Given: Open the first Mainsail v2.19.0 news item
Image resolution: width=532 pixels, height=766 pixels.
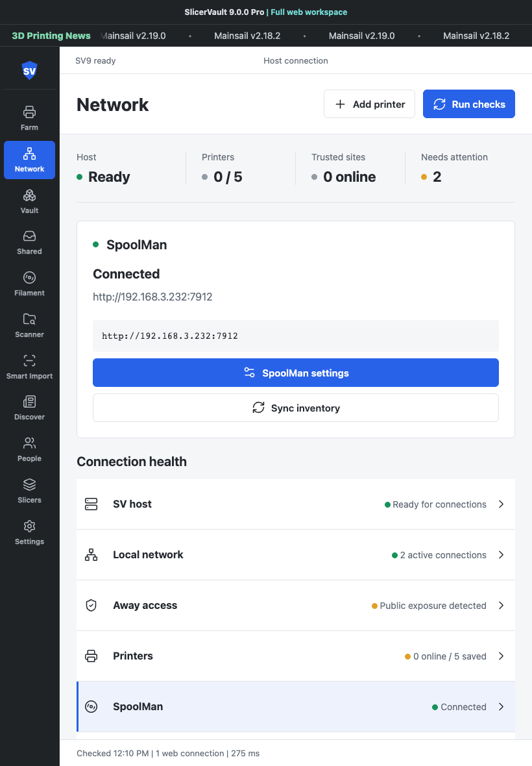Looking at the screenshot, I should pos(134,36).
